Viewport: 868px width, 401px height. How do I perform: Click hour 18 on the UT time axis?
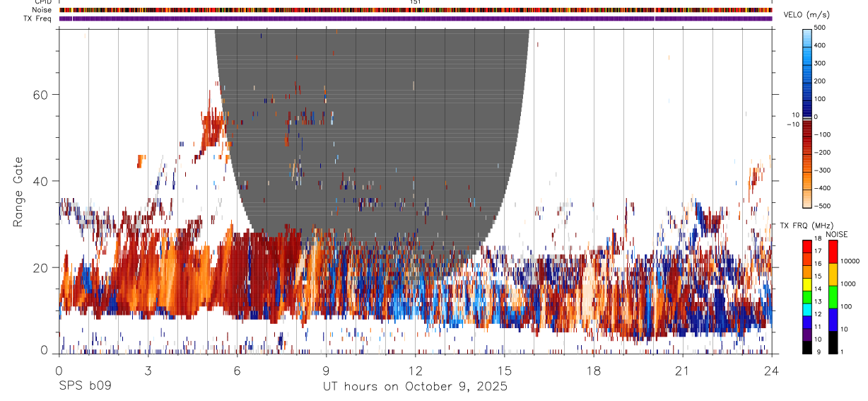tap(594, 370)
